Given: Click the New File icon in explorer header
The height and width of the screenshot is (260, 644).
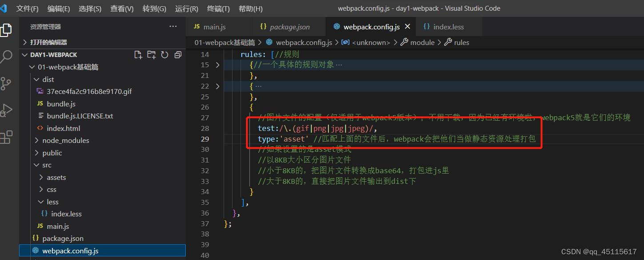Looking at the screenshot, I should (x=138, y=55).
